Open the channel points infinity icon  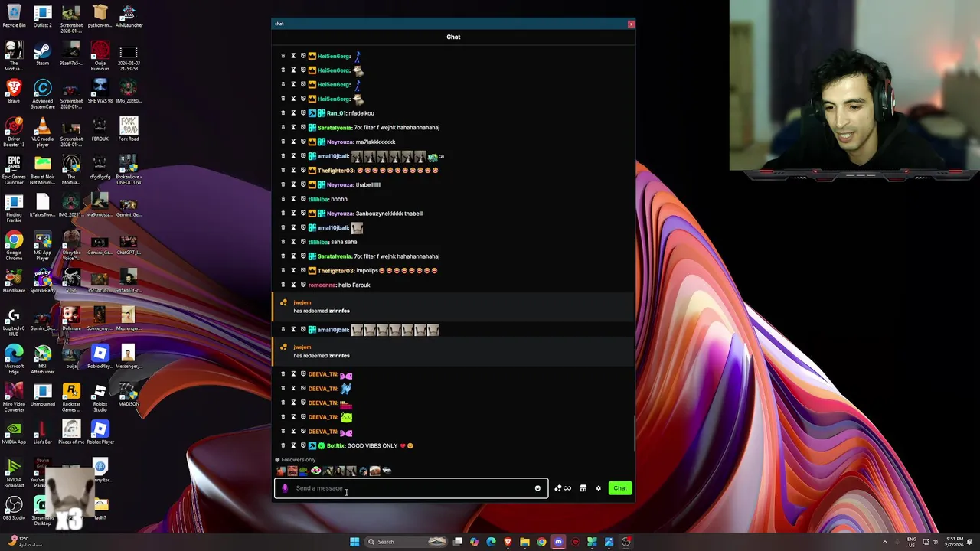click(x=567, y=488)
